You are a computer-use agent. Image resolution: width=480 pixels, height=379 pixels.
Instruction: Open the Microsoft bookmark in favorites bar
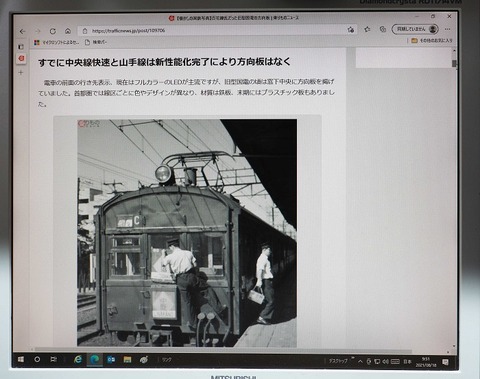[56, 42]
